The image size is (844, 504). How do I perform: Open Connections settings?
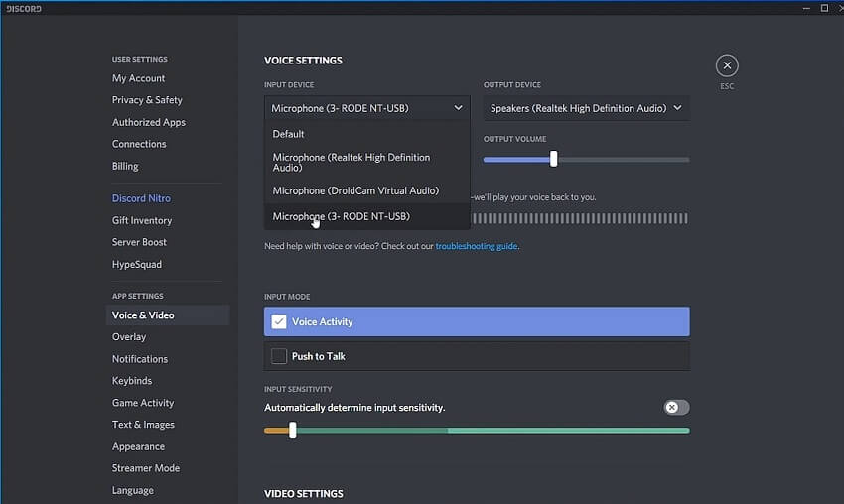click(139, 144)
